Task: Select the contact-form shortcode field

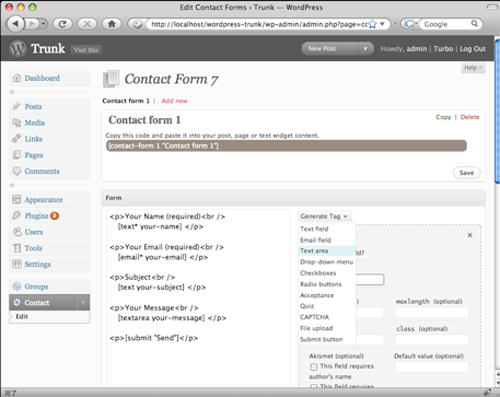Action: [x=286, y=146]
